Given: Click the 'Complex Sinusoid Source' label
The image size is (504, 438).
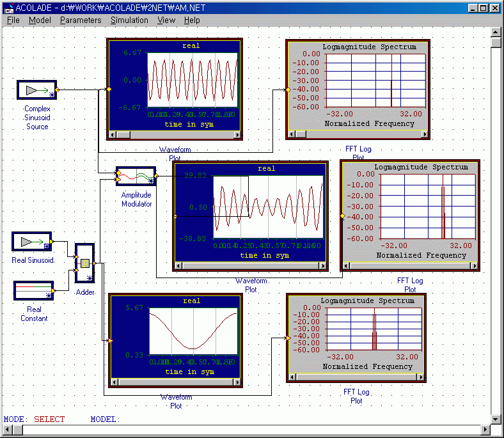Looking at the screenshot, I should point(37,118).
